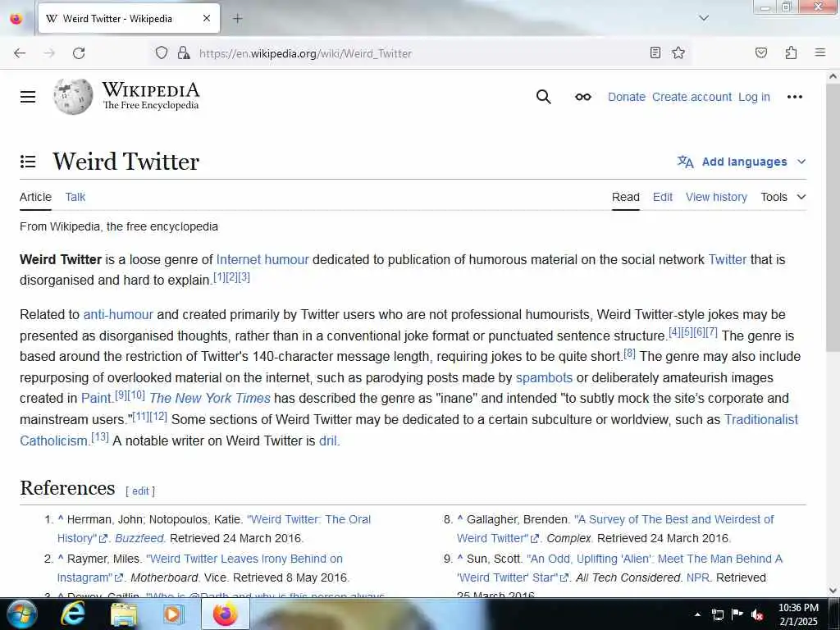
Task: Open 'A Survey of The Best' reference
Action: [x=674, y=519]
